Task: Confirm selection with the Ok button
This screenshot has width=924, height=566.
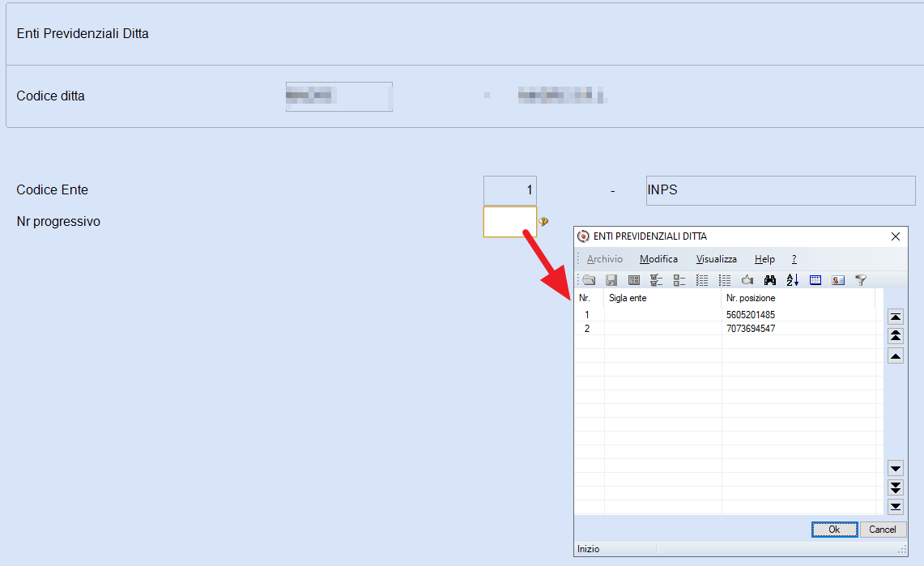Action: click(x=834, y=530)
